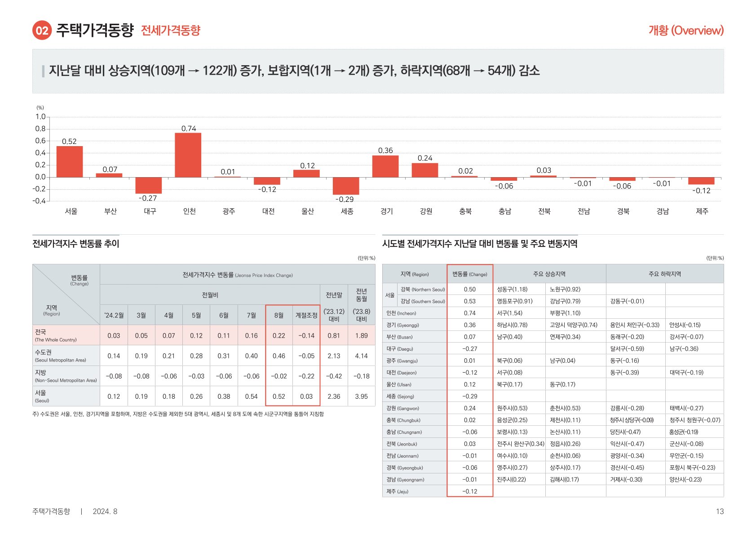The width and height of the screenshot is (756, 535).
Task: Click the 제주 (Jeju) row label
Action: coord(397,491)
